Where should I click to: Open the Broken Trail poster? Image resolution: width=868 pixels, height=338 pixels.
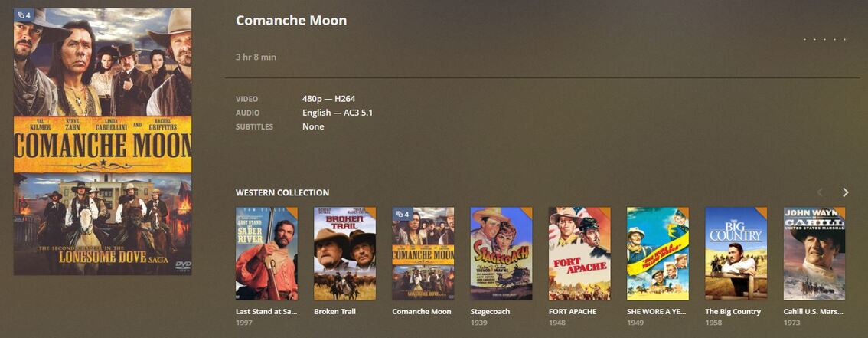(x=345, y=254)
